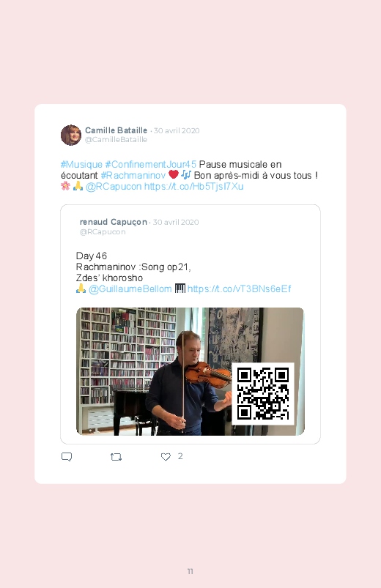Open the #Rachmaninov hashtag link

click(133, 175)
